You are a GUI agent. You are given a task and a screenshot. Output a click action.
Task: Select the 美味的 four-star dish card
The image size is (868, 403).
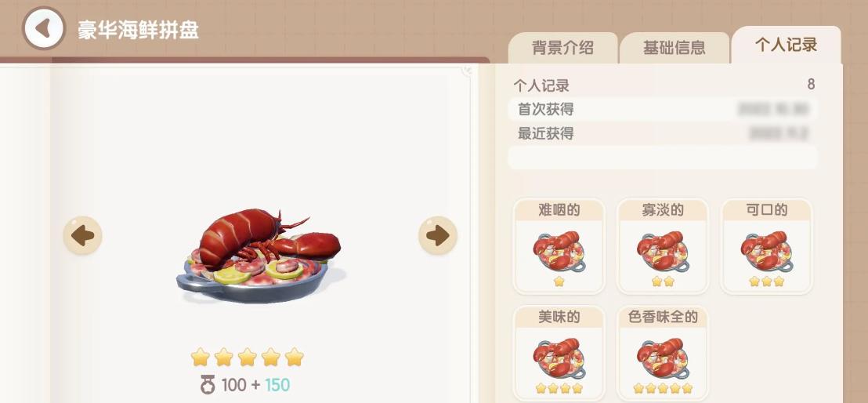coord(559,353)
